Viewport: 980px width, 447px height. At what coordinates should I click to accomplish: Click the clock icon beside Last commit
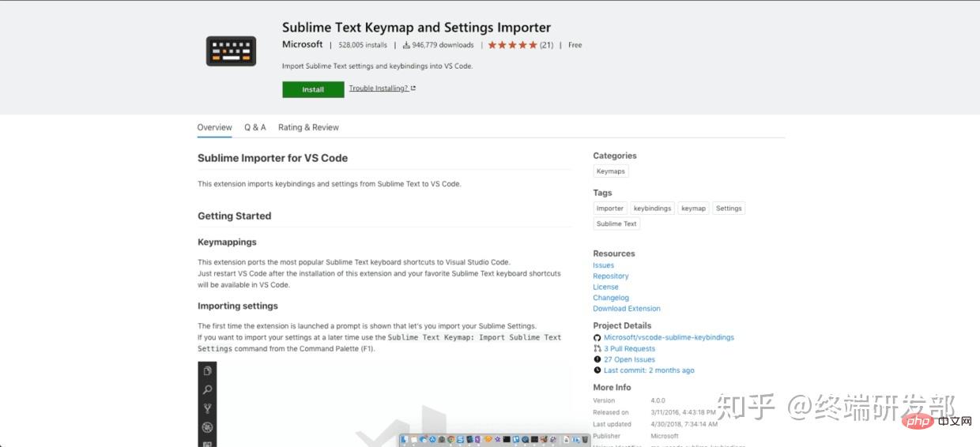pyautogui.click(x=597, y=370)
